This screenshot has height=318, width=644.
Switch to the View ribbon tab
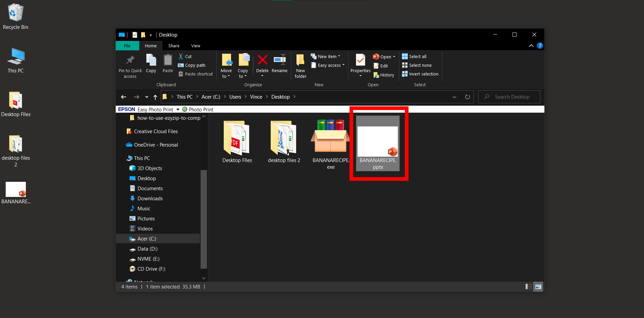tap(196, 46)
